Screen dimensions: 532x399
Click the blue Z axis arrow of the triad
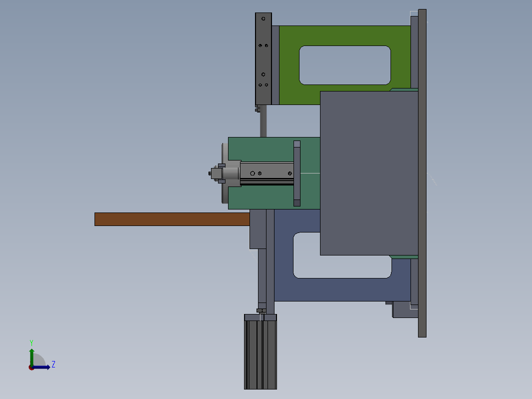click(41, 367)
